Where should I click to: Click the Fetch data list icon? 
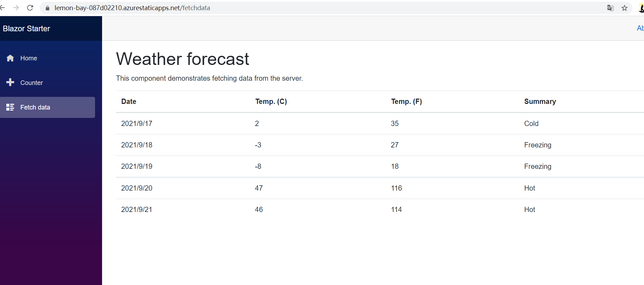pos(10,107)
